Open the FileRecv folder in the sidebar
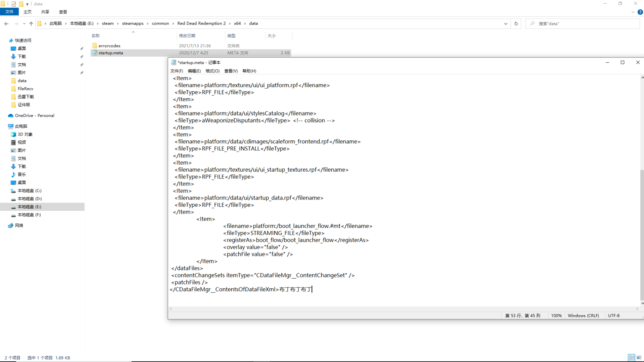Screen dimensions: 644x362 (x=25, y=89)
